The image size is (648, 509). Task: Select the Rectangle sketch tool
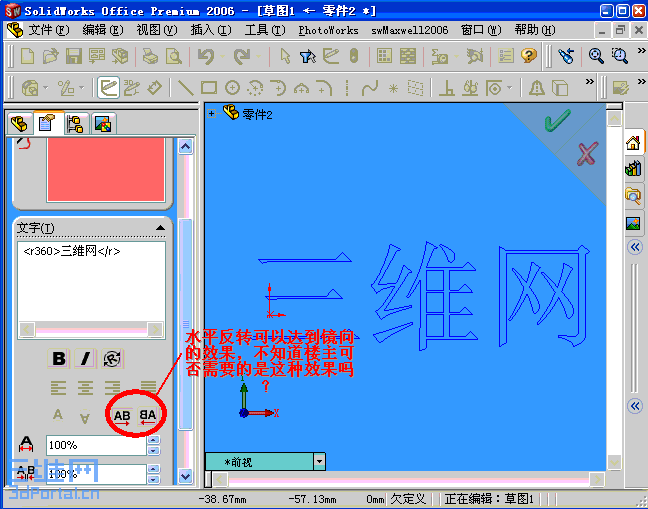coord(209,88)
